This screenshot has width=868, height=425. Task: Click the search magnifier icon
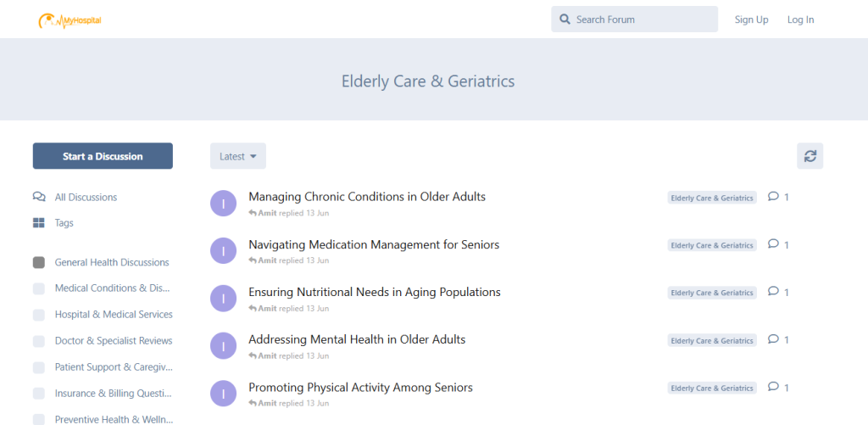pos(565,20)
